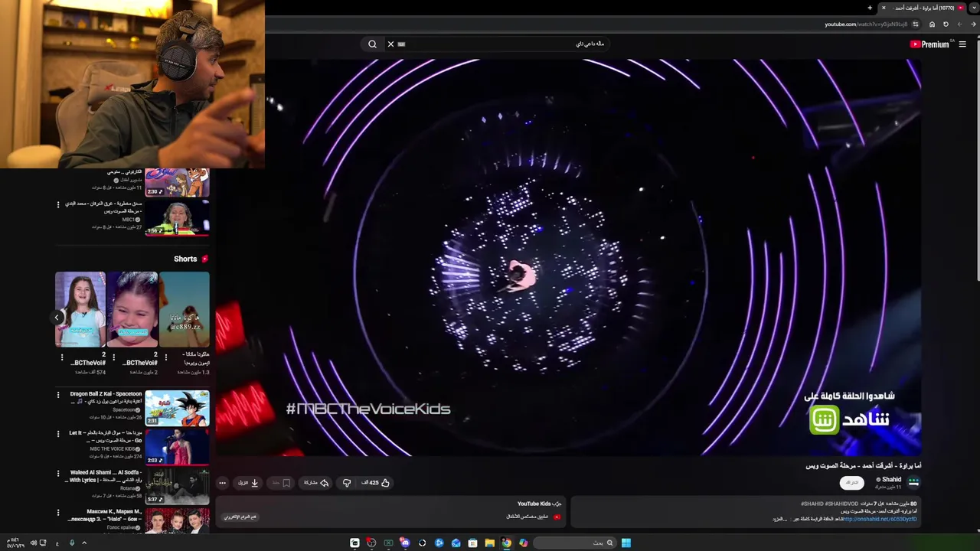Open the middle Shorts thumbnail, laughing girl
The width and height of the screenshot is (980, 551).
(132, 309)
